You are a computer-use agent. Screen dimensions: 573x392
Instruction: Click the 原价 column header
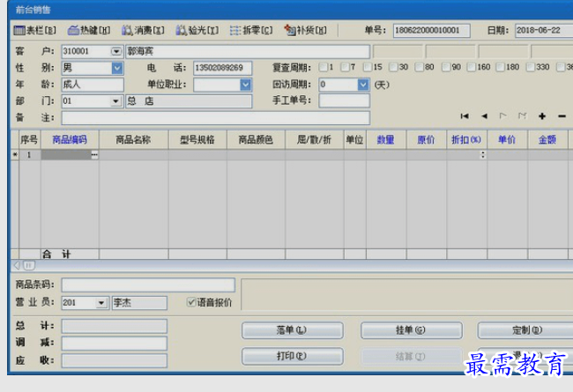tap(426, 139)
